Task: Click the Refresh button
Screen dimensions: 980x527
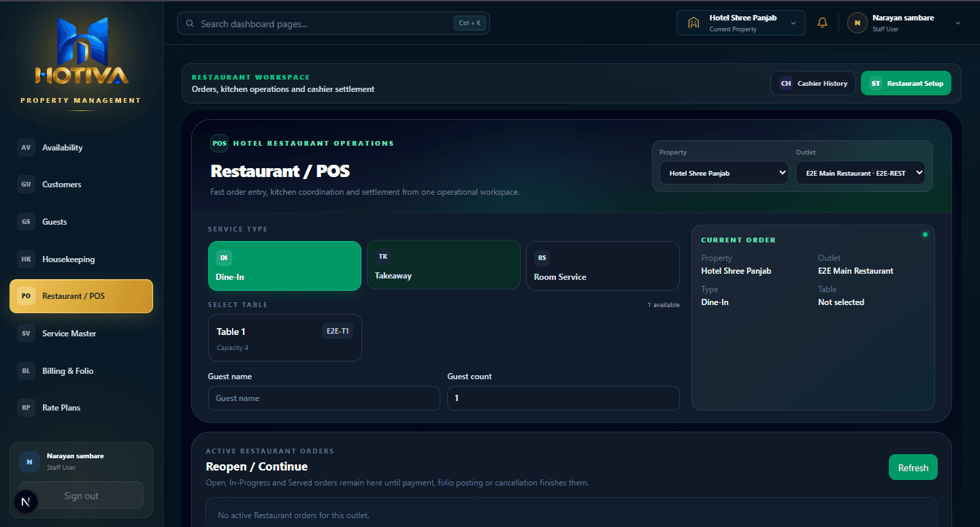Action: click(913, 468)
